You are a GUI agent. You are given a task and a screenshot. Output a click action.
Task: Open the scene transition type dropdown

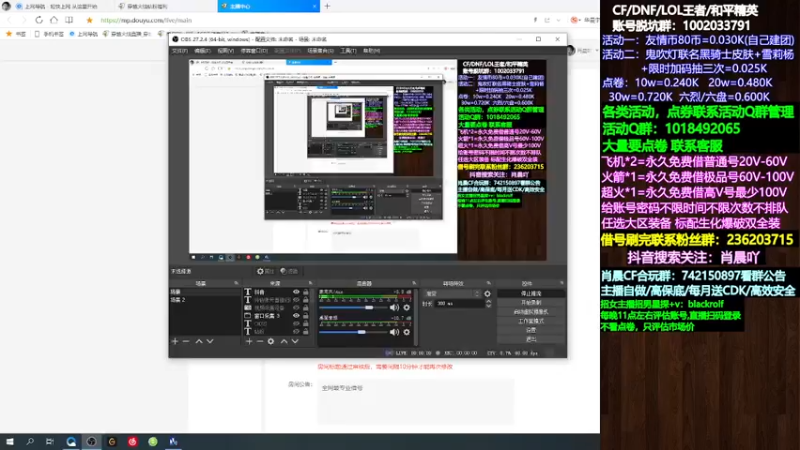pos(452,294)
